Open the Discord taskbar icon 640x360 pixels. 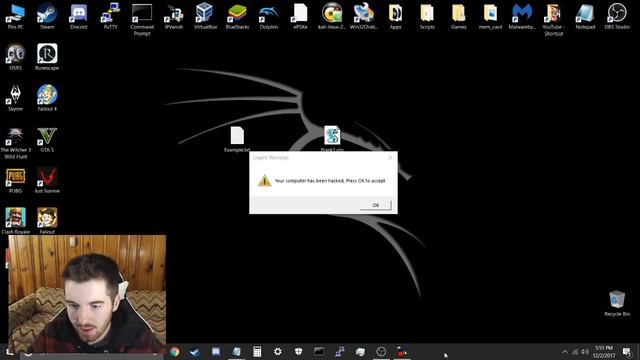(216, 351)
